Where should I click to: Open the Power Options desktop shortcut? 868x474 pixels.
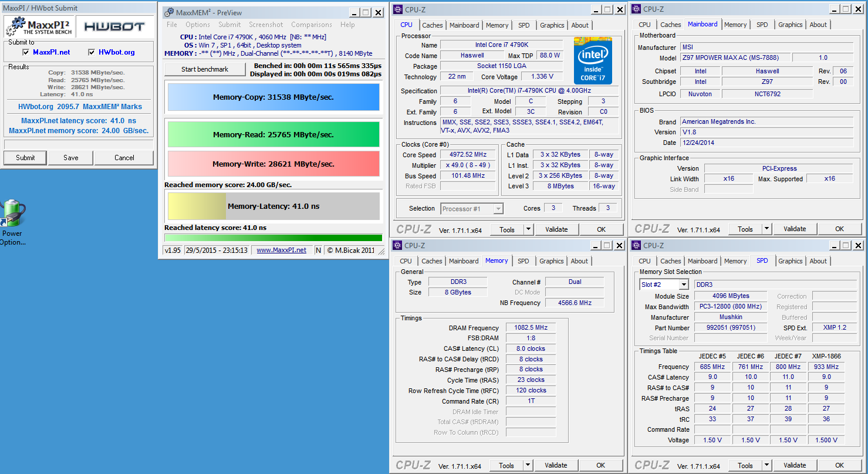pyautogui.click(x=12, y=222)
